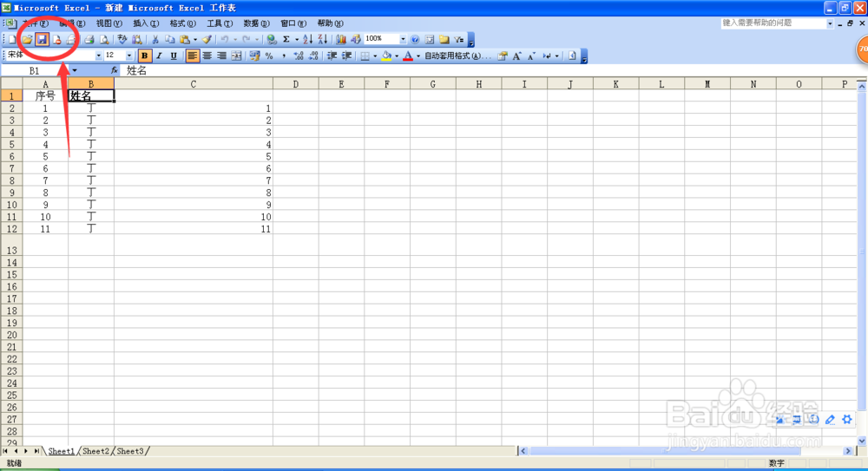Image resolution: width=868 pixels, height=471 pixels.
Task: Select row 13 header
Action: click(x=11, y=245)
